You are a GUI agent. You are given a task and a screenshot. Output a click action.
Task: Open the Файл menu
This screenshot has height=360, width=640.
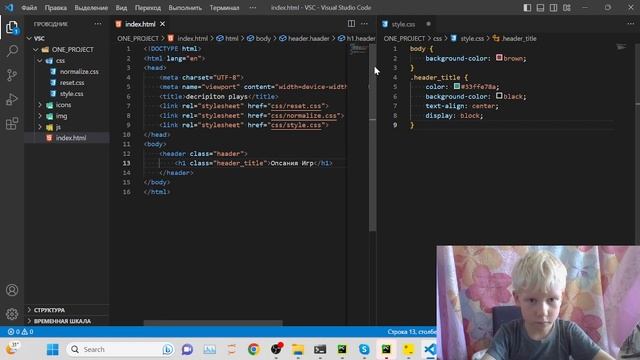(29, 8)
